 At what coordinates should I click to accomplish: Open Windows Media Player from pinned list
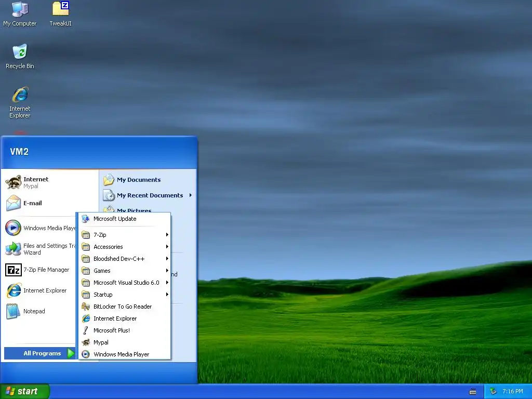pyautogui.click(x=40, y=228)
